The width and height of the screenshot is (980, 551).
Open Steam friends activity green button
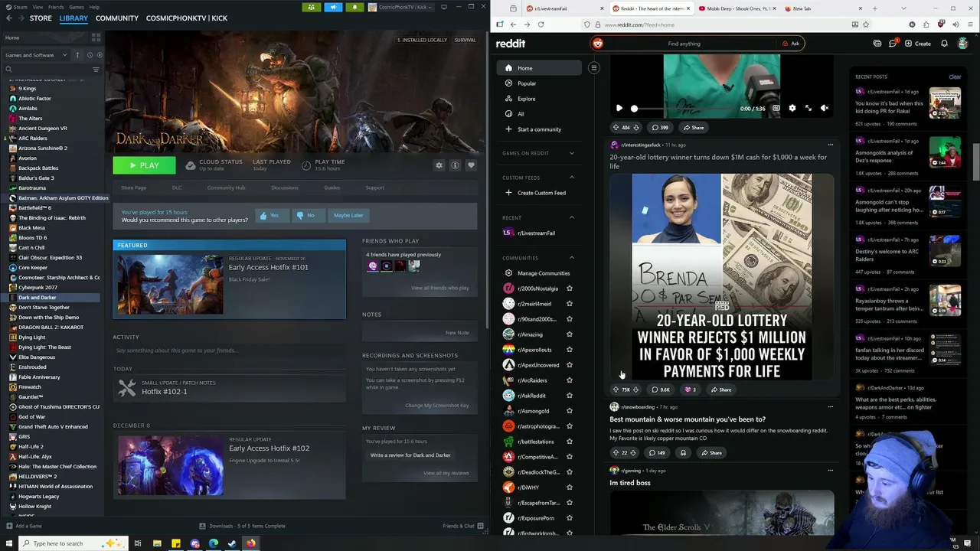311,7
